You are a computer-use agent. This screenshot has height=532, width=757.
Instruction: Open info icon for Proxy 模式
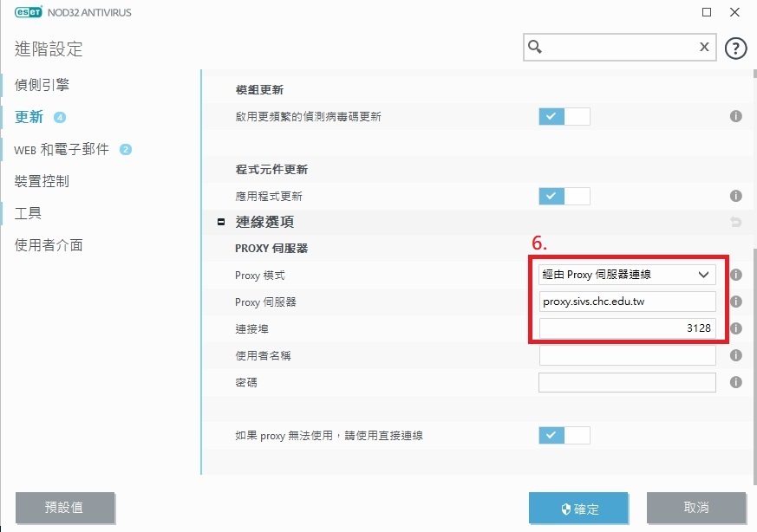pos(735,275)
